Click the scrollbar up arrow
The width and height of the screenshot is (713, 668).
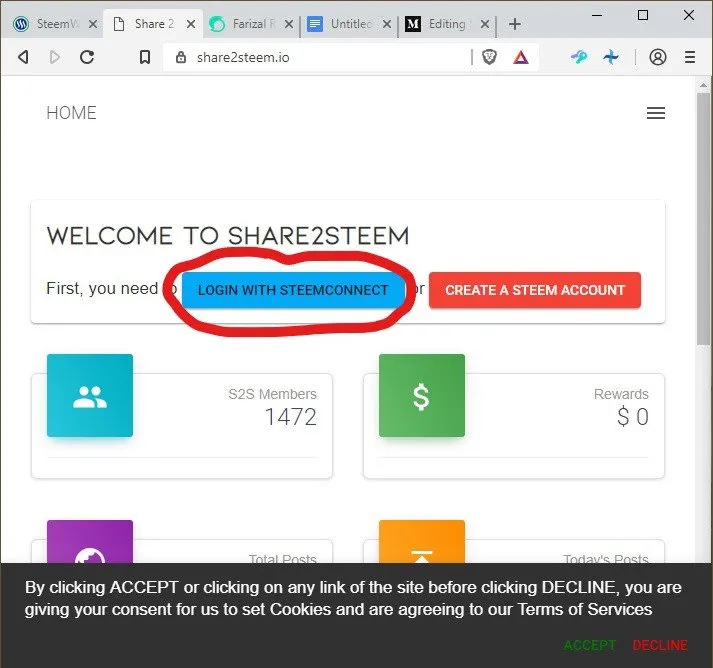point(703,85)
